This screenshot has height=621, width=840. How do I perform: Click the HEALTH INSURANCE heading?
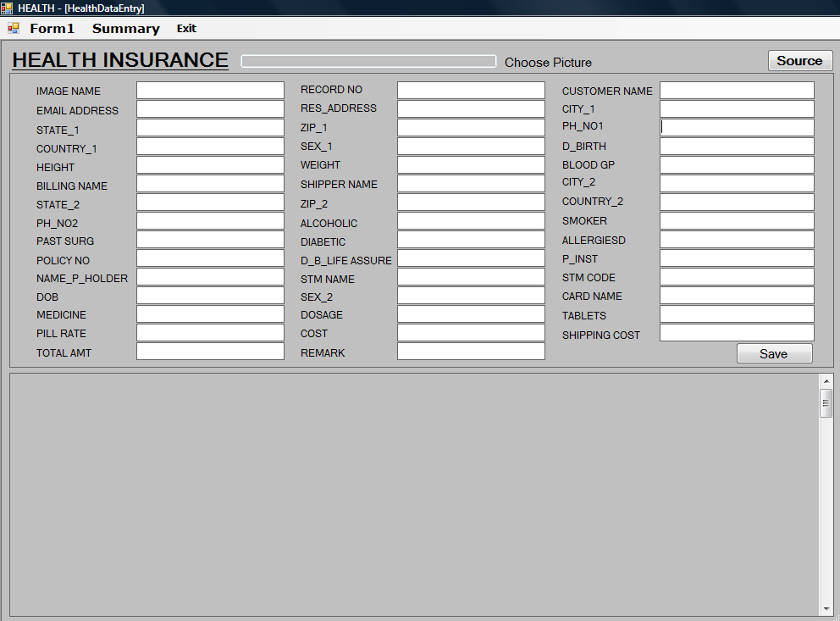120,60
